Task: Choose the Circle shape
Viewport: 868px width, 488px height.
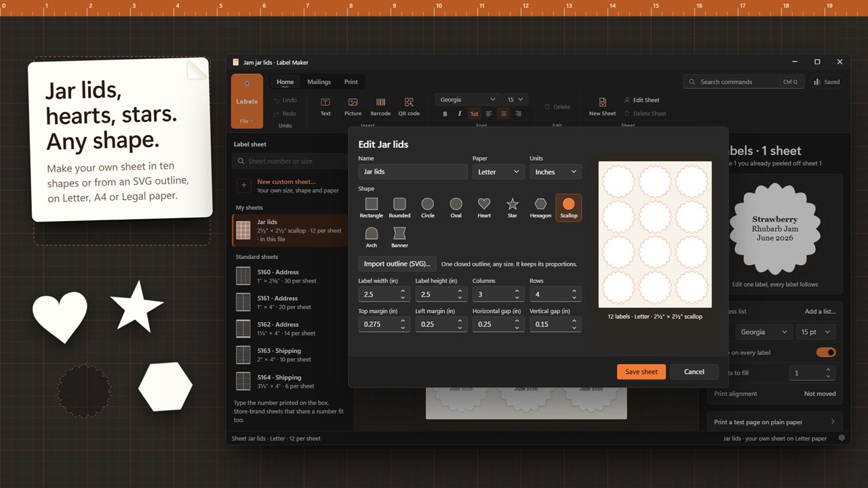Action: point(427,207)
